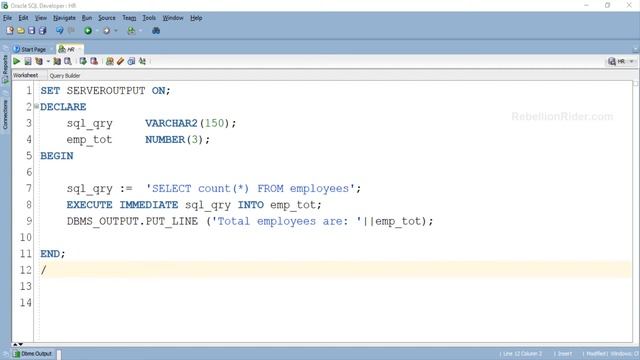Open the Tools menu
This screenshot has width=640, height=360.
(149, 18)
